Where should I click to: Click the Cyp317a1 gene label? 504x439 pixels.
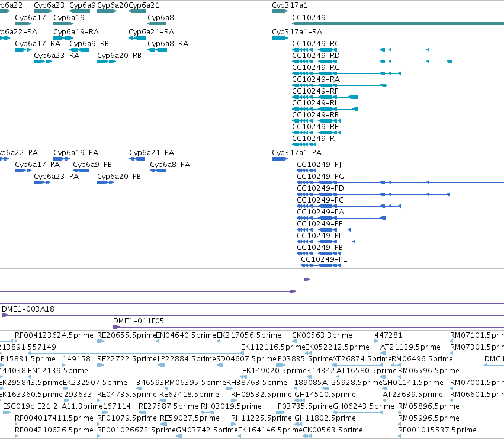290,5
